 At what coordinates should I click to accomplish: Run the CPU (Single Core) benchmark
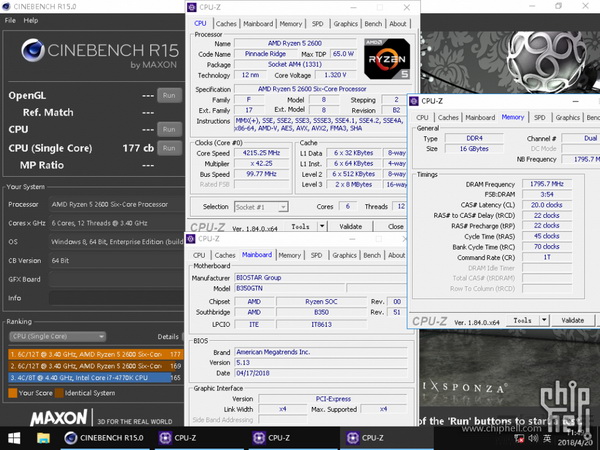click(169, 148)
